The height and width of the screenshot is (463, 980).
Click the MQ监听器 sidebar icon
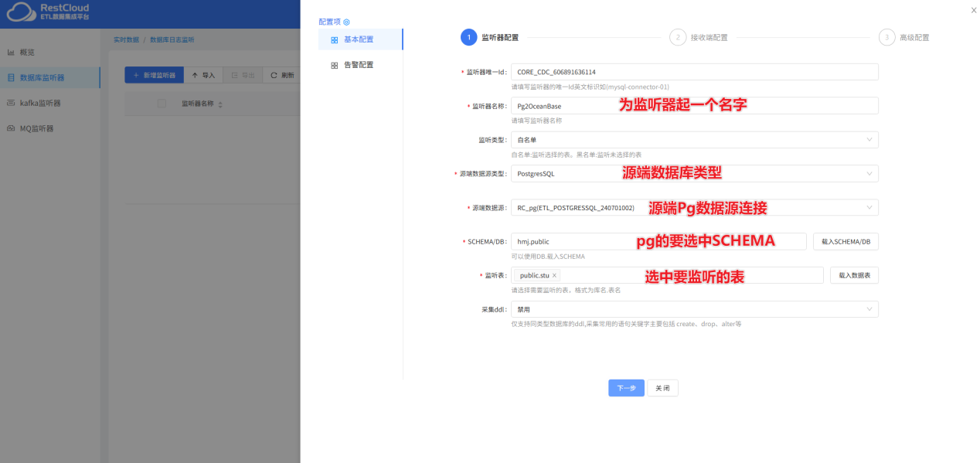[x=11, y=128]
